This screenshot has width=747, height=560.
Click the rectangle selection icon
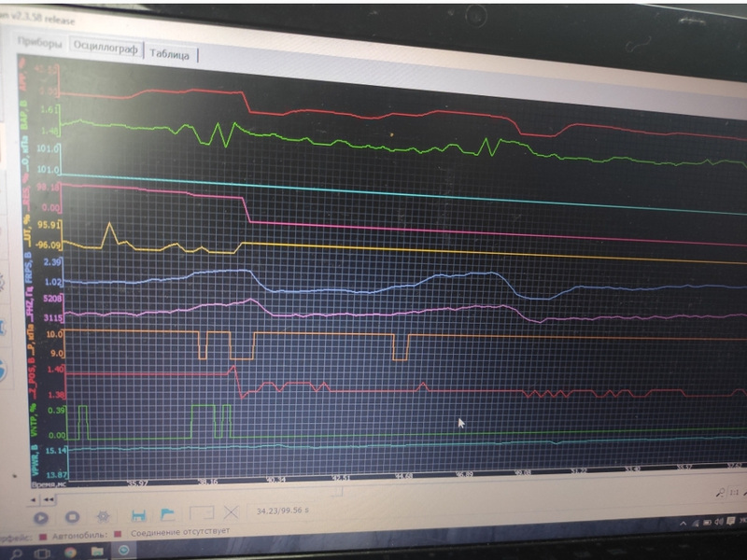[x=200, y=514]
